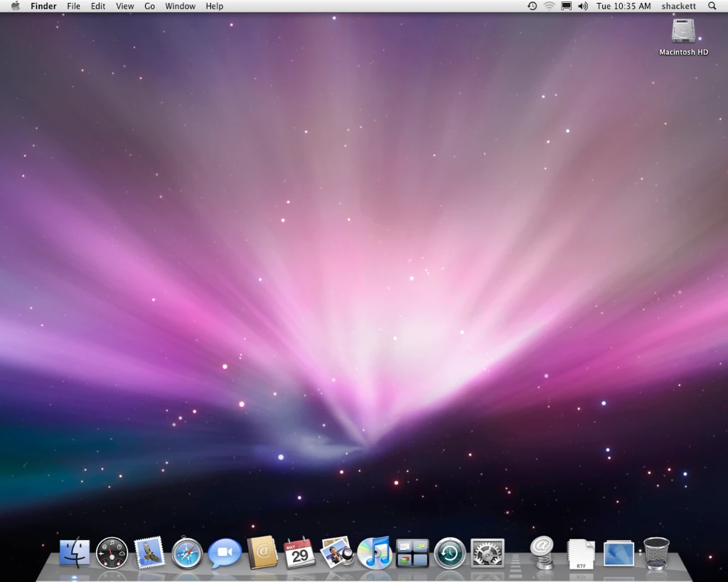Open the Go menu
Screen dimensions: 728x582
[x=149, y=6]
